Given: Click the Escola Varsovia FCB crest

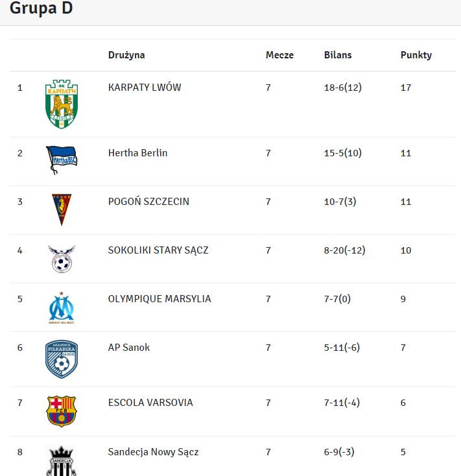Looking at the screenshot, I should (x=62, y=411).
